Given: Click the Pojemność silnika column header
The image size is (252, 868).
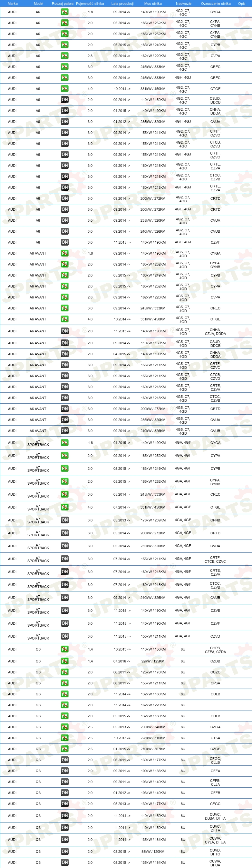Looking at the screenshot, I should pos(90,4).
